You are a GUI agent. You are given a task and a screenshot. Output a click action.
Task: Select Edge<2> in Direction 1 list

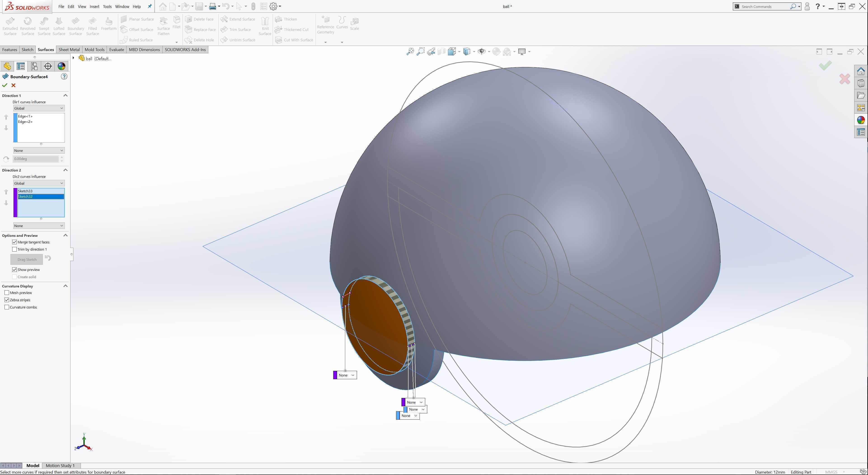25,122
